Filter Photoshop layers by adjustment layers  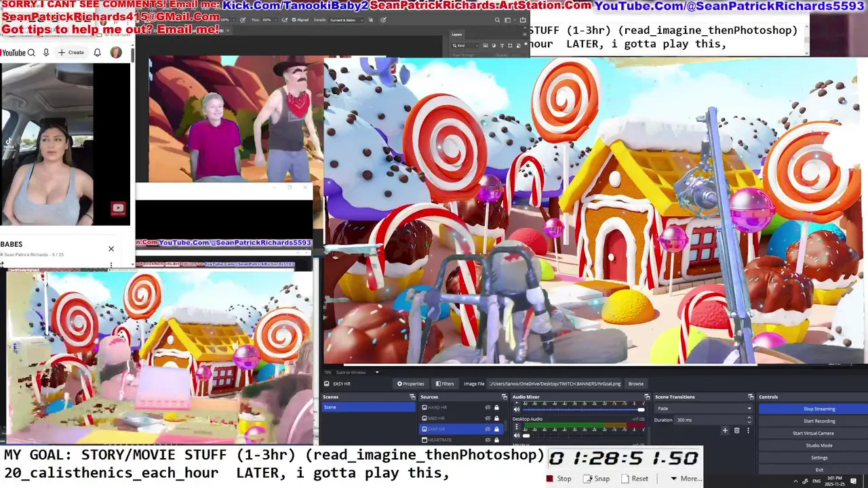tap(494, 45)
